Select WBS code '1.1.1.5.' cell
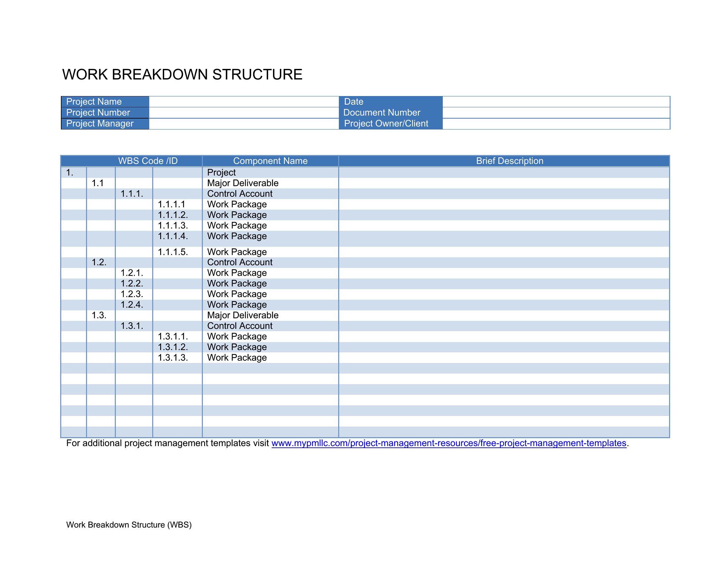This screenshot has height=563, width=728. (177, 252)
